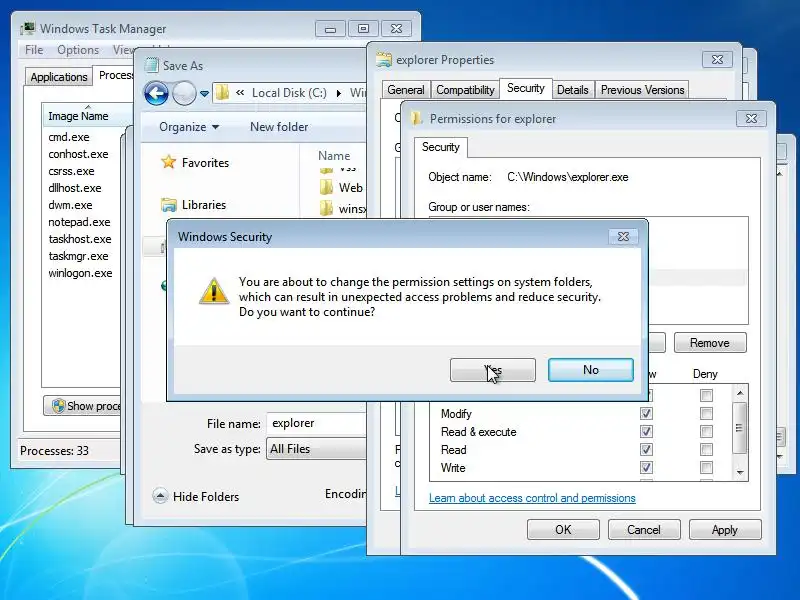
Task: Toggle Allow checkbox for Write
Action: (646, 467)
